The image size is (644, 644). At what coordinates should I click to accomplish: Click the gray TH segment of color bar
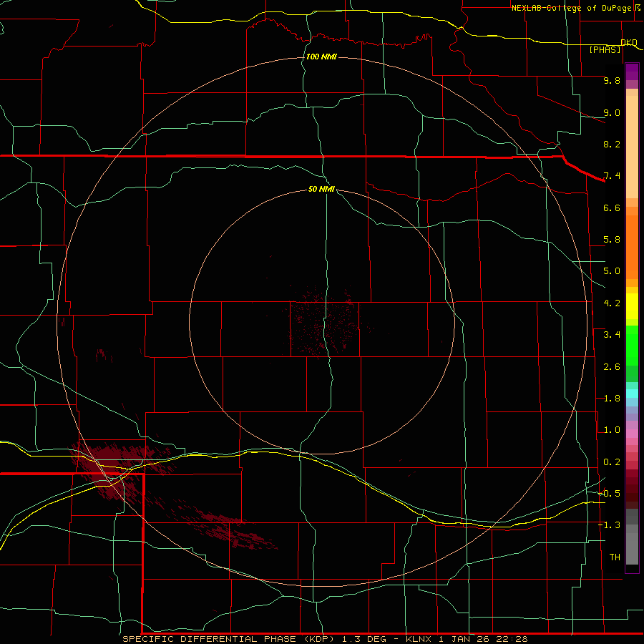pyautogui.click(x=632, y=548)
